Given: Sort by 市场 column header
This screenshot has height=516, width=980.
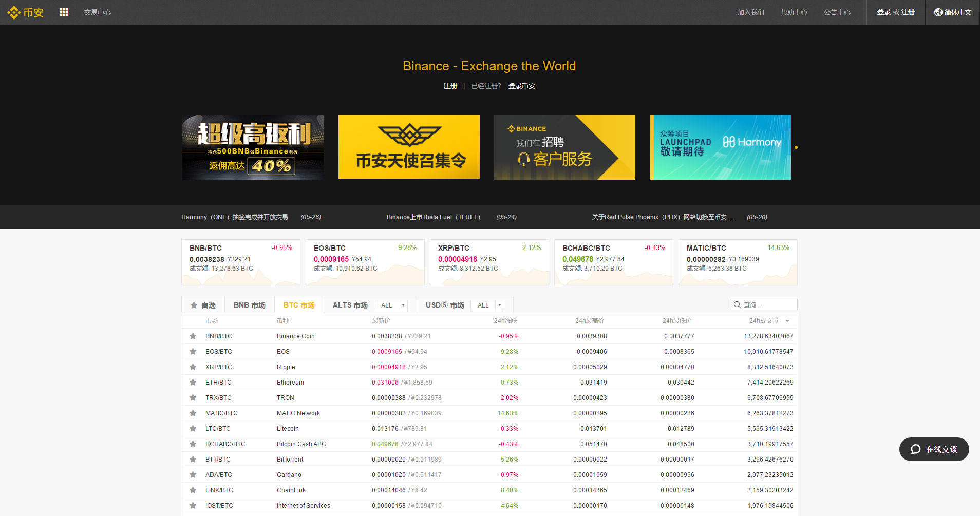Looking at the screenshot, I should pyautogui.click(x=212, y=321).
